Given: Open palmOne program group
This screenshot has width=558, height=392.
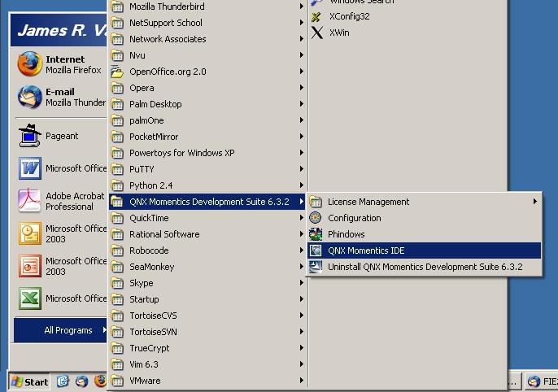Looking at the screenshot, I should click(207, 120).
